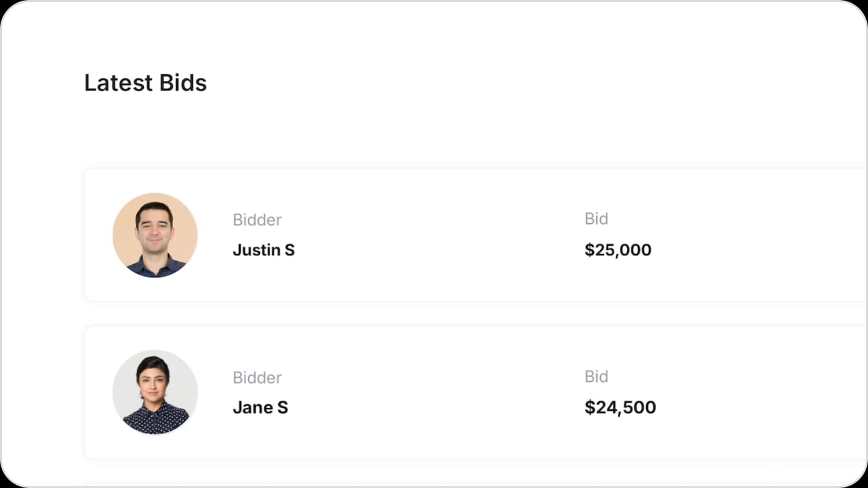The width and height of the screenshot is (868, 488).
Task: Click the Bidder label on Justin's card
Action: click(x=257, y=220)
